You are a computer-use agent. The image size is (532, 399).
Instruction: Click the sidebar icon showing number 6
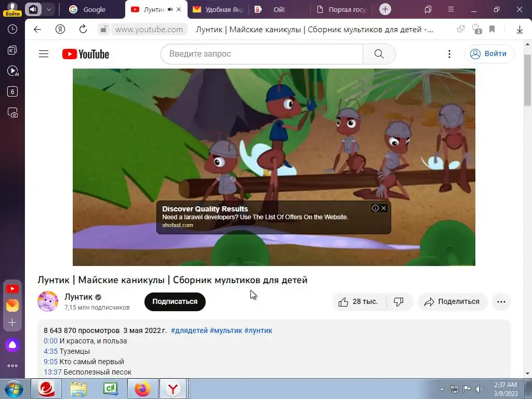[x=12, y=91]
